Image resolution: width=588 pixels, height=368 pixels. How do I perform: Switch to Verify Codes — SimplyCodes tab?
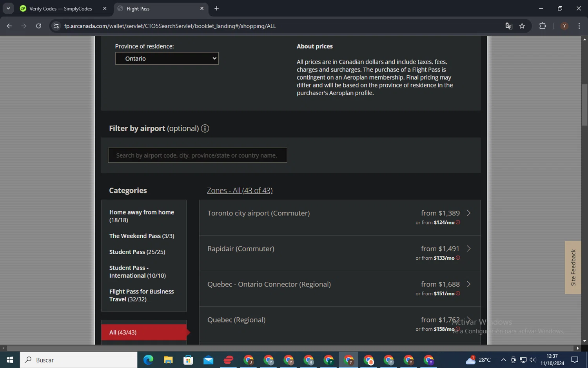coord(61,8)
